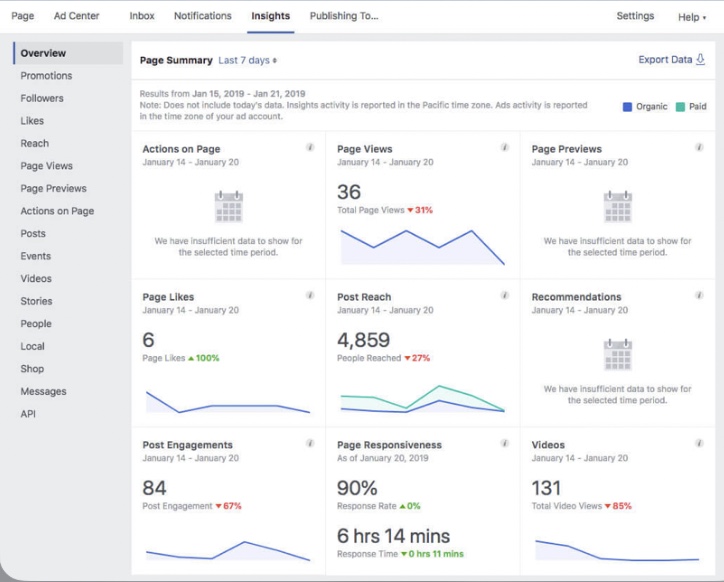Click the blue Organic legend swatch
This screenshot has width=724, height=582.
(x=628, y=107)
